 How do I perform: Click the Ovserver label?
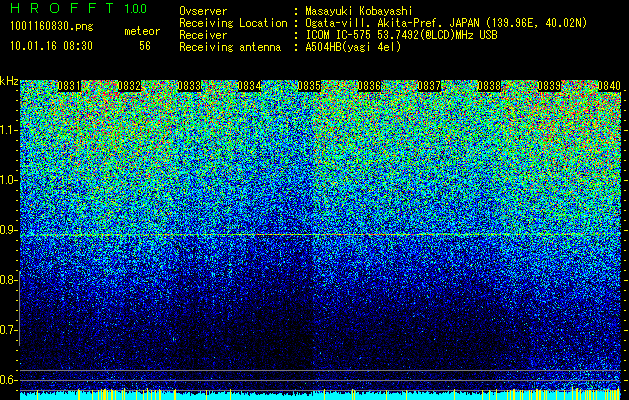pyautogui.click(x=203, y=11)
